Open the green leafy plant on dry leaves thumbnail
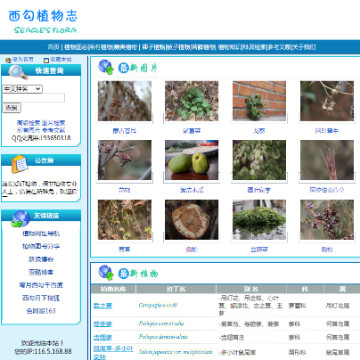Image resolution: width=360 pixels, height=360 pixels. [192, 101]
